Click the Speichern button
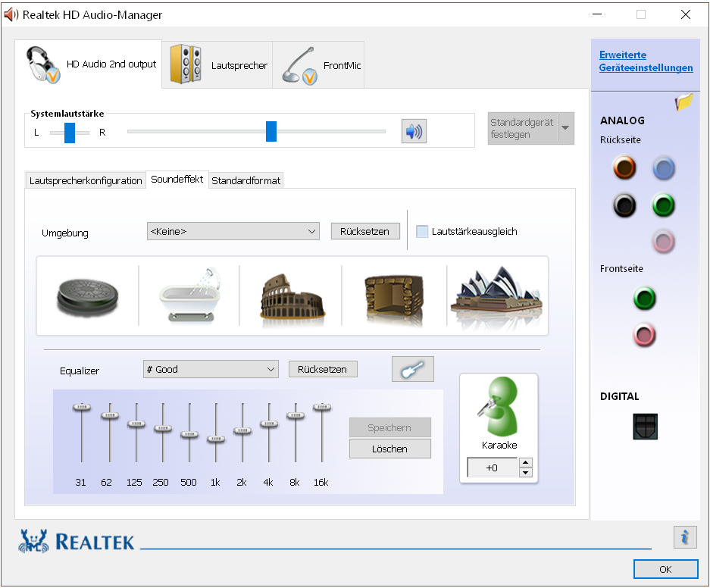 click(x=390, y=427)
